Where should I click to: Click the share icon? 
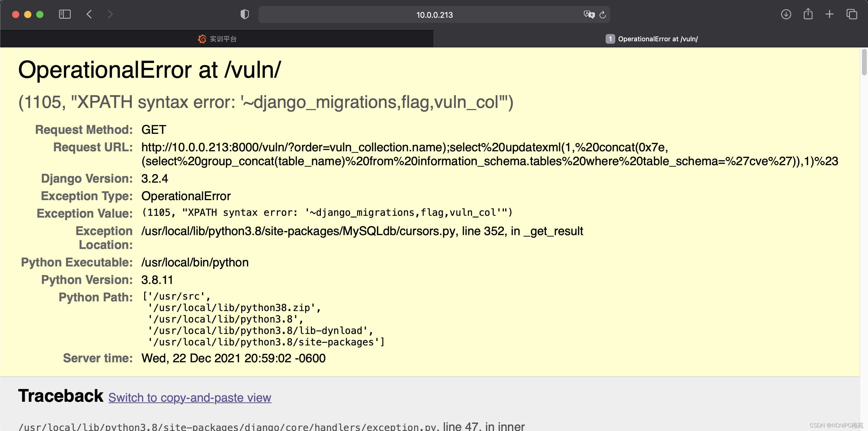pyautogui.click(x=808, y=14)
